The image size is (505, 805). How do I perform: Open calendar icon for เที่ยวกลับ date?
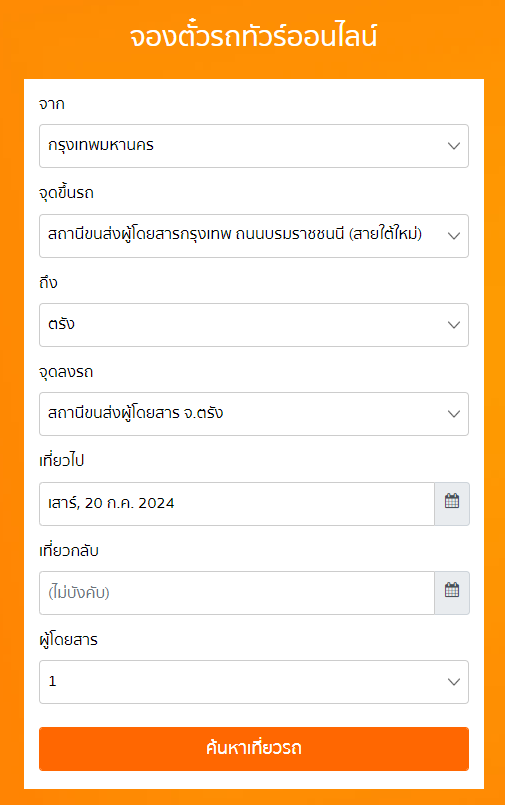coord(452,593)
